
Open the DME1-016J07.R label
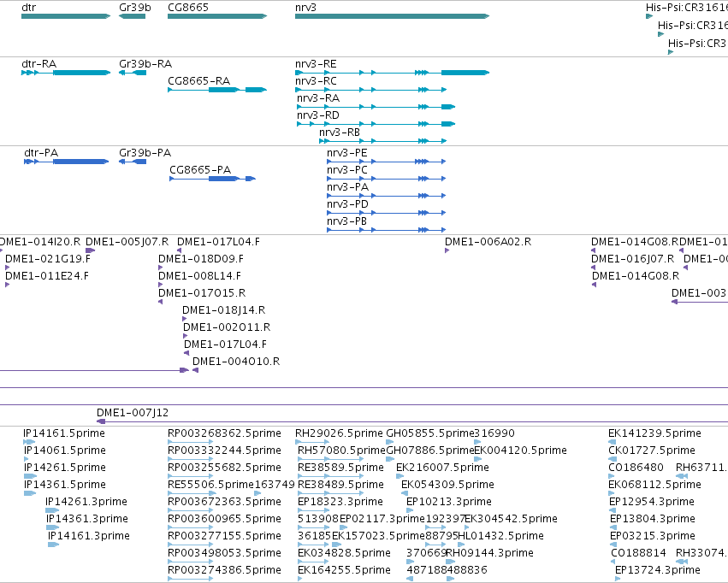[x=633, y=259]
